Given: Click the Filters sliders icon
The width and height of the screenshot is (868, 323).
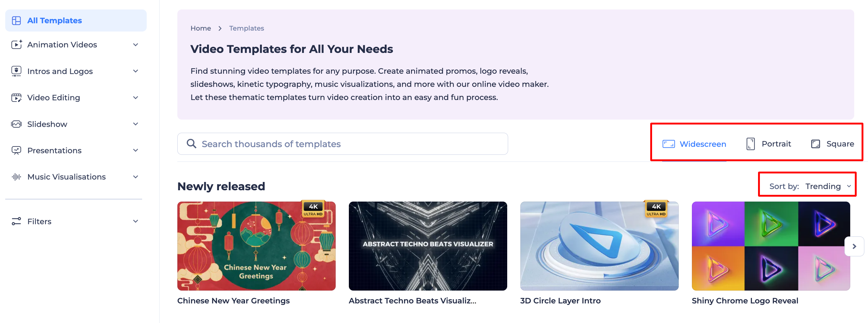Looking at the screenshot, I should [16, 221].
